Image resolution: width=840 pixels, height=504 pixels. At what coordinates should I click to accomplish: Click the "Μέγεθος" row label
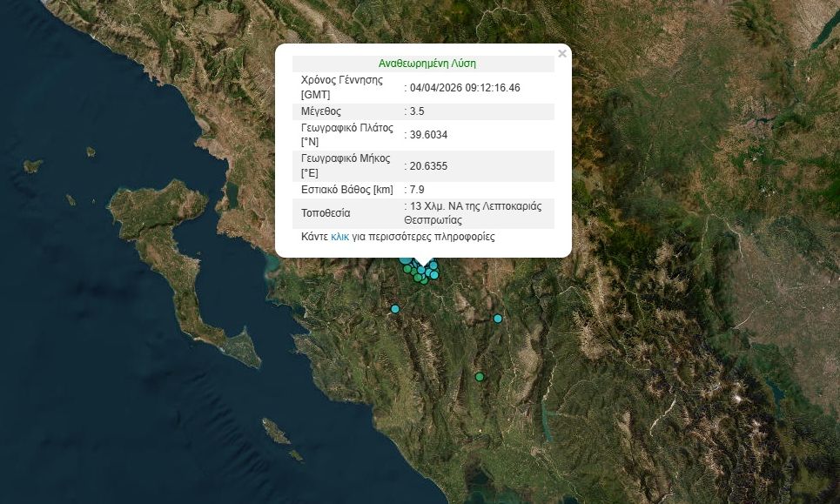[320, 111]
